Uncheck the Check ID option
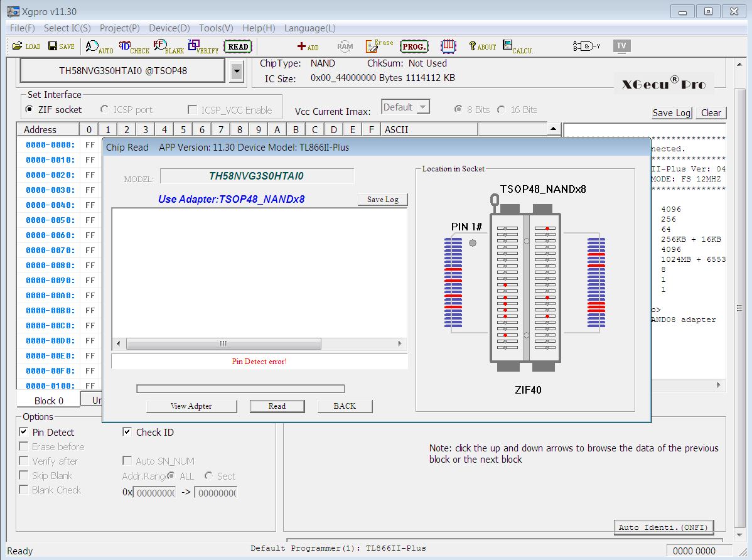752x560 pixels. 127,432
